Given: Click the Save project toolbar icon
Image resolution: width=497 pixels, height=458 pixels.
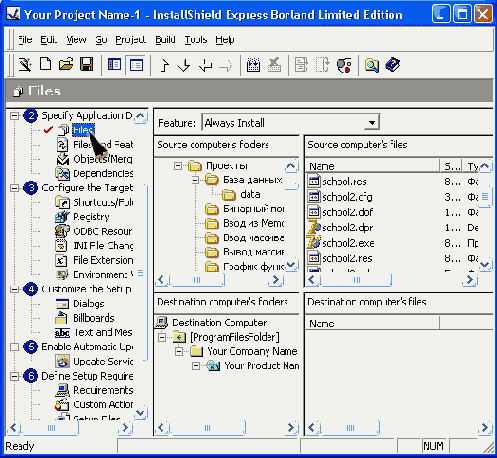Looking at the screenshot, I should tap(87, 64).
